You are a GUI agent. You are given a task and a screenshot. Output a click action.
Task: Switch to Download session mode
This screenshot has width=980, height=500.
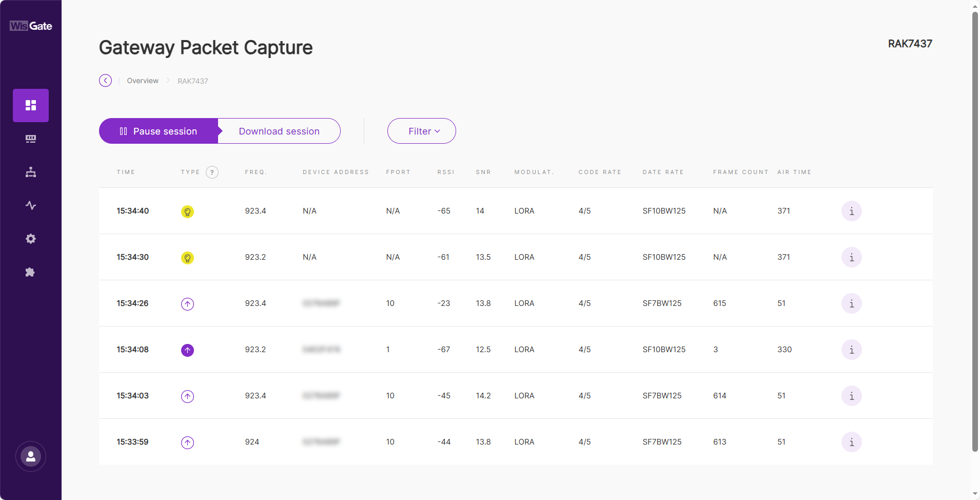pyautogui.click(x=279, y=131)
